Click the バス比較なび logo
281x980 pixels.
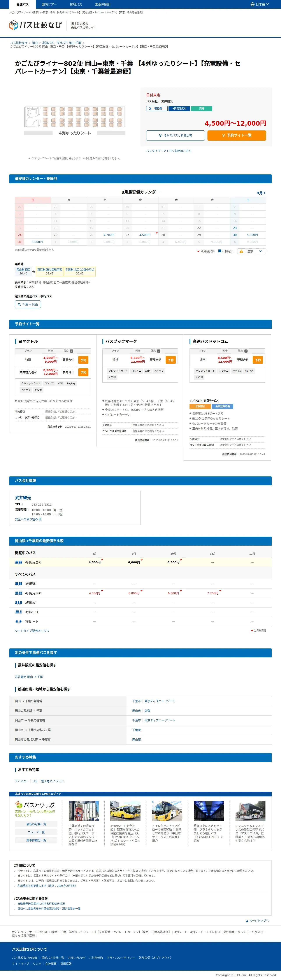(x=36, y=25)
